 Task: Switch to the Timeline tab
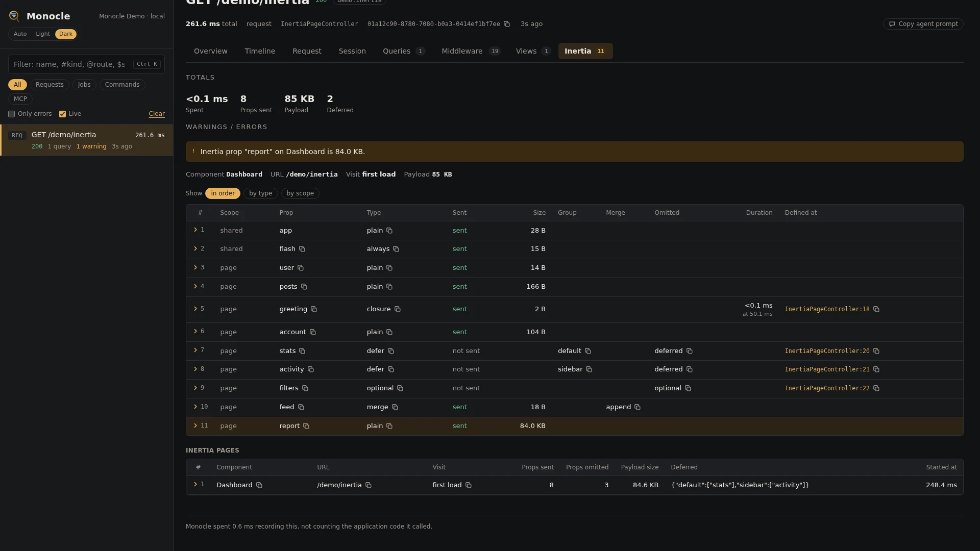[x=260, y=51]
